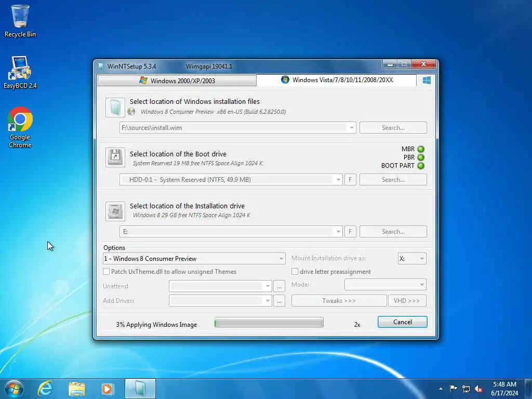
Task: Click the WinNTSetup title bar icon
Action: (100, 66)
